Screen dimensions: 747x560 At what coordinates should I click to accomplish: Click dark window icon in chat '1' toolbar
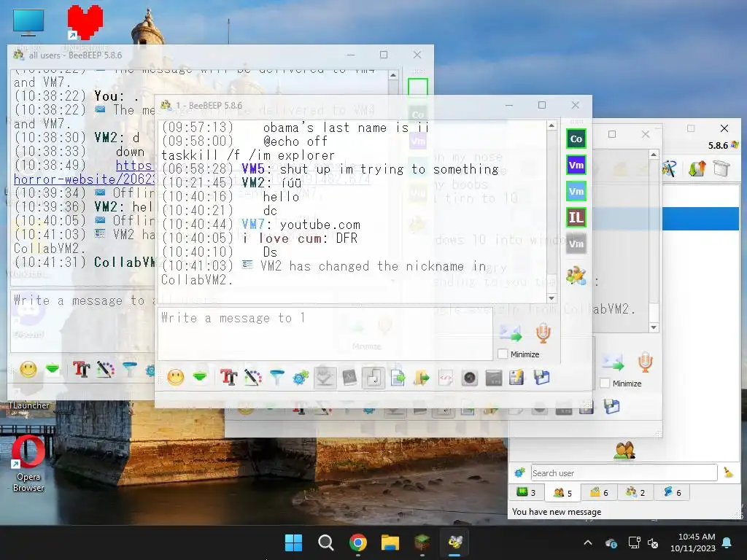(x=494, y=378)
